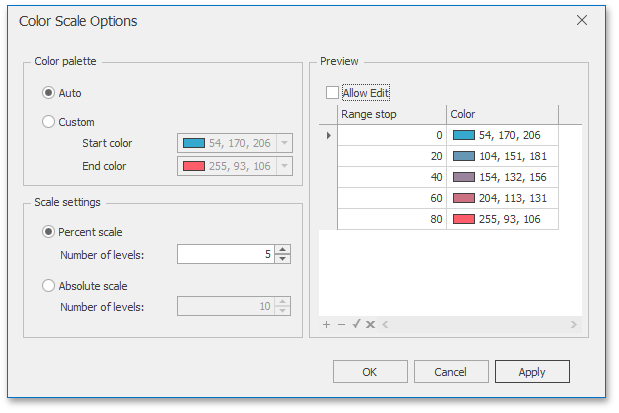Click the end edit checkmark icon

click(355, 324)
